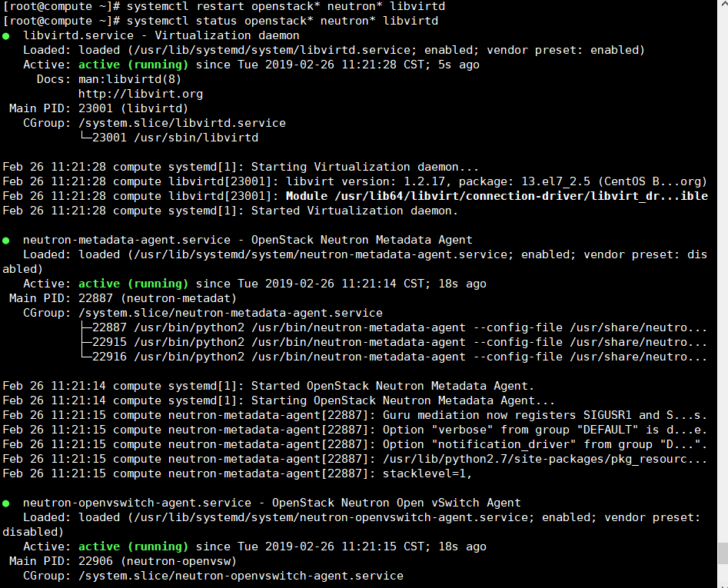Click the 'Option "verbose" from group "DEFAULT"' log line
728x588 pixels.
[354, 430]
